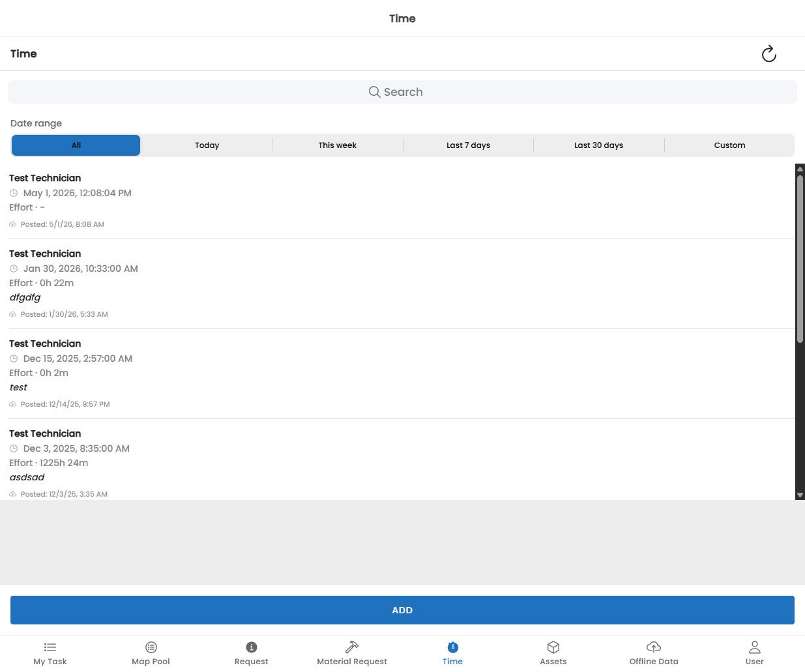Click 'Effort · 1225h 24m' text
The width and height of the screenshot is (805, 672).
(x=49, y=463)
